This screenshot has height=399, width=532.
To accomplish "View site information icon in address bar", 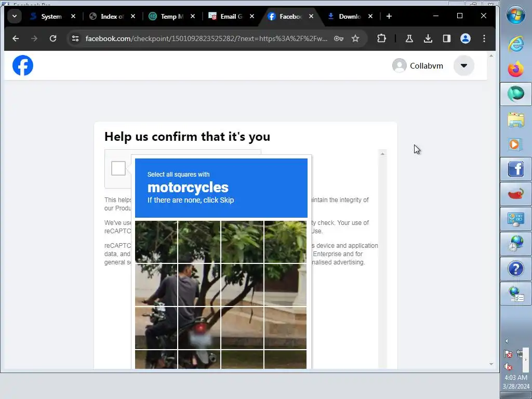I will (75, 38).
